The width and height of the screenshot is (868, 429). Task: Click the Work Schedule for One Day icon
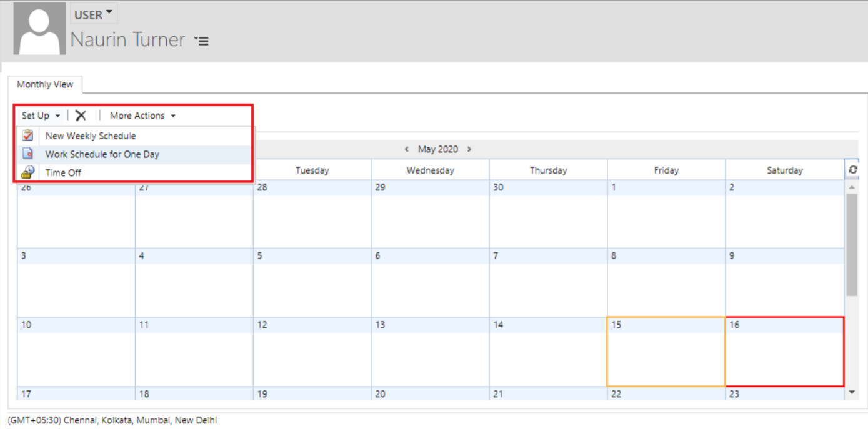pos(27,154)
